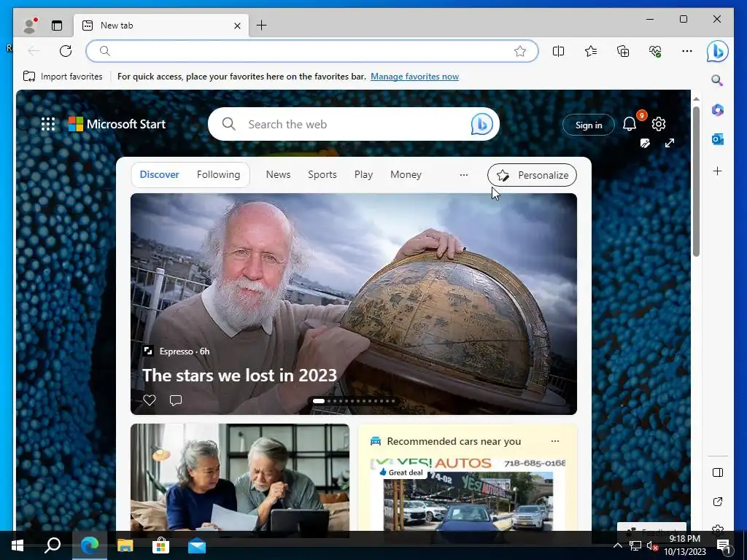747x560 pixels.
Task: Switch to the Following tab
Action: click(x=218, y=174)
